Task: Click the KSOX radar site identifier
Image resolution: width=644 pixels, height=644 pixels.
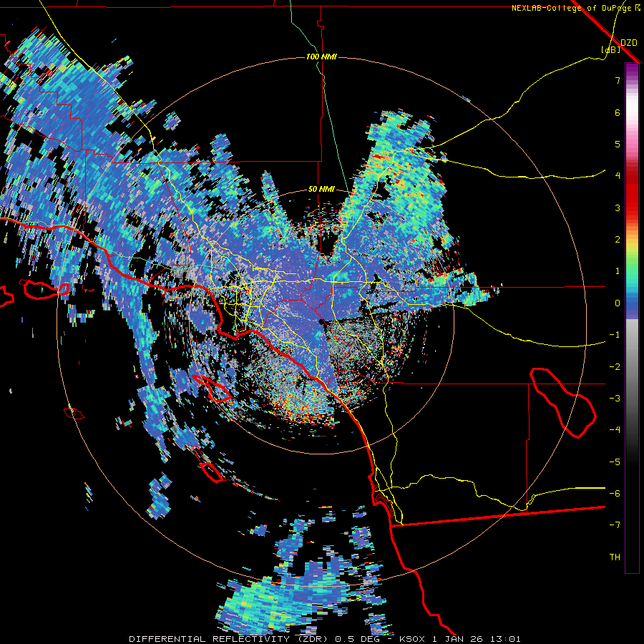Action: pos(412,639)
